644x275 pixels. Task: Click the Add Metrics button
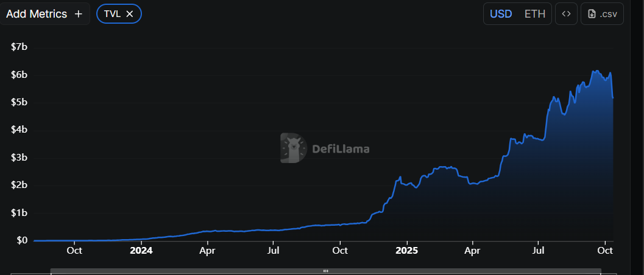(x=44, y=14)
